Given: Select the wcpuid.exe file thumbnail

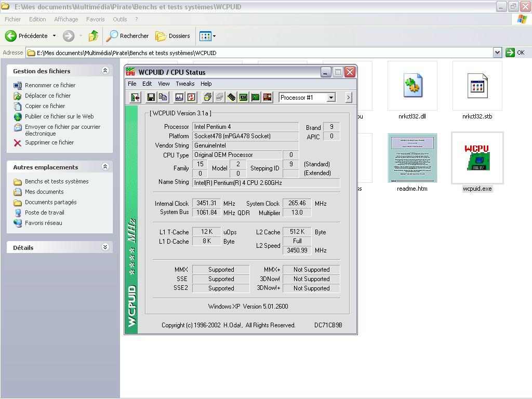Looking at the screenshot, I should tap(477, 158).
